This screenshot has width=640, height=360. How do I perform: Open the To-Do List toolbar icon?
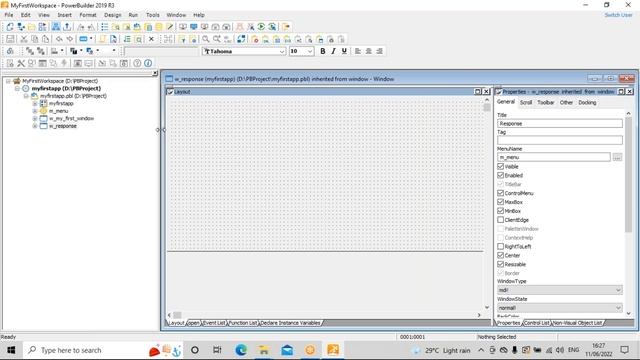[x=104, y=27]
